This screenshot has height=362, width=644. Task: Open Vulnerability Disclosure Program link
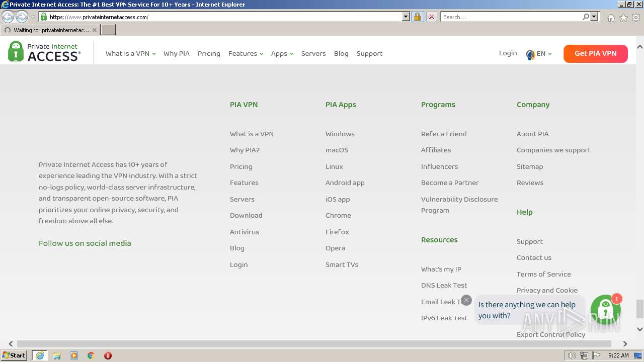[459, 205]
